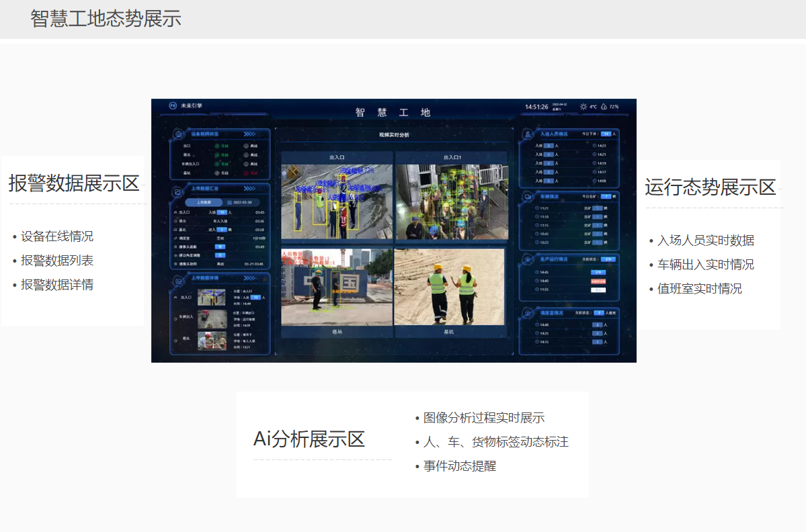Screen dimensions: 808x532
Task: Click the 报警数据展示区 heading
Action: (74, 183)
